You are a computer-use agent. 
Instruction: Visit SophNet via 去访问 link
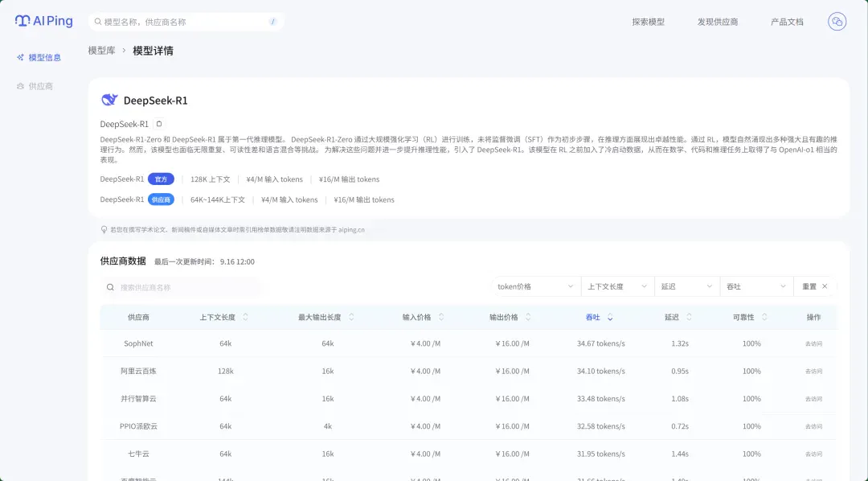tap(813, 343)
